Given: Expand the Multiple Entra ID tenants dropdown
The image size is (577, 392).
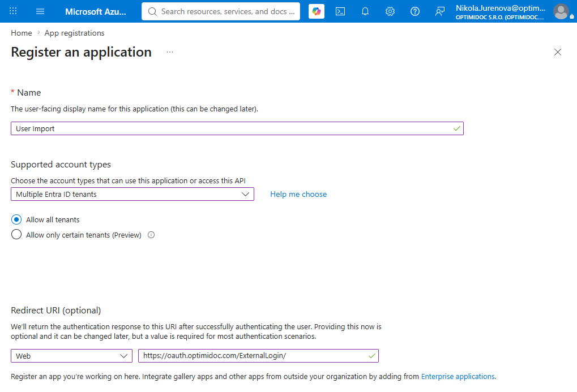Looking at the screenshot, I should click(x=133, y=194).
